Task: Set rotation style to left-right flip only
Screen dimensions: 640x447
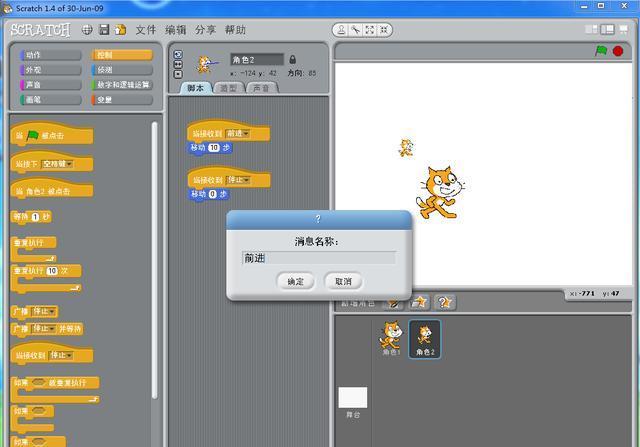Action: [178, 64]
